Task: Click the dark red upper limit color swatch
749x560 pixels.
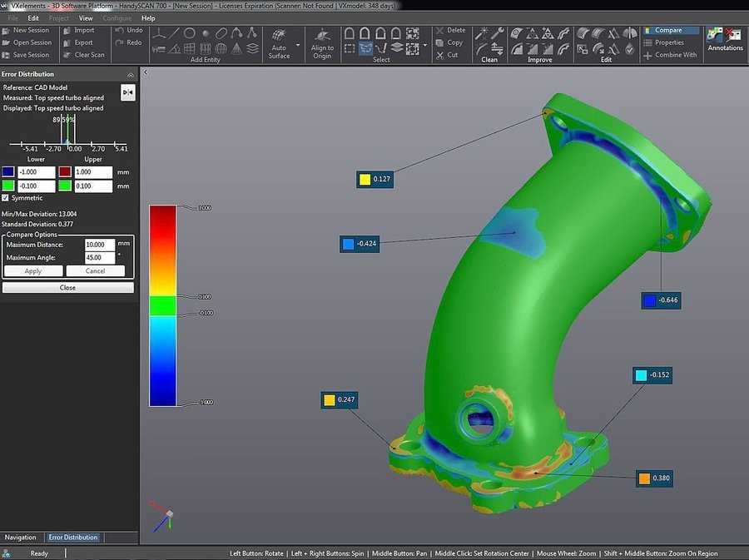Action: tap(65, 172)
